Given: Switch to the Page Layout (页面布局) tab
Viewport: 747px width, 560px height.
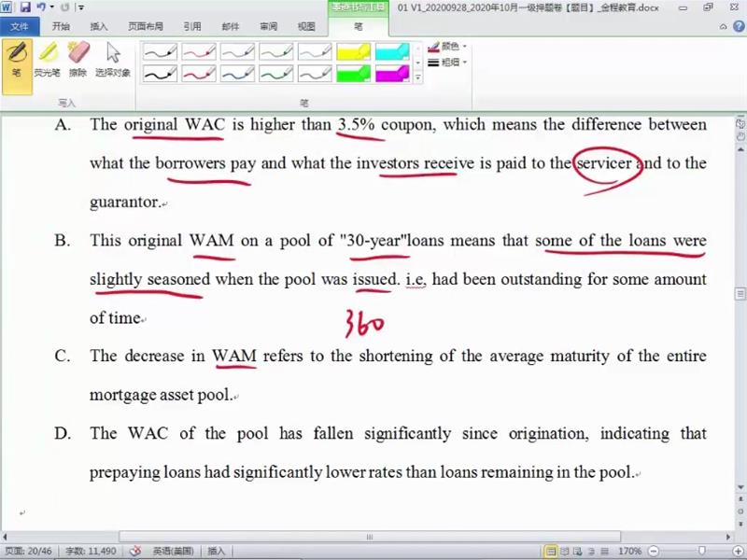Looking at the screenshot, I should (145, 27).
